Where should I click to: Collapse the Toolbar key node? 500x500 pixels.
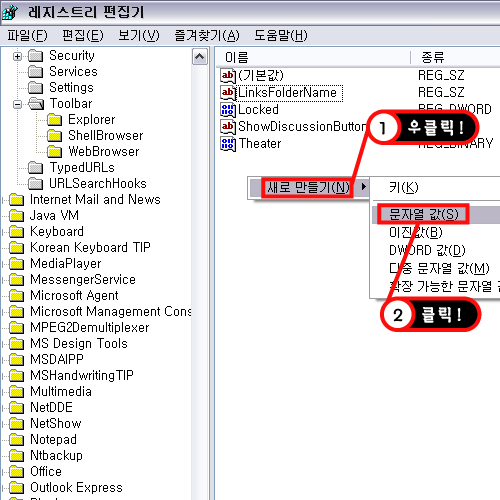(17, 104)
